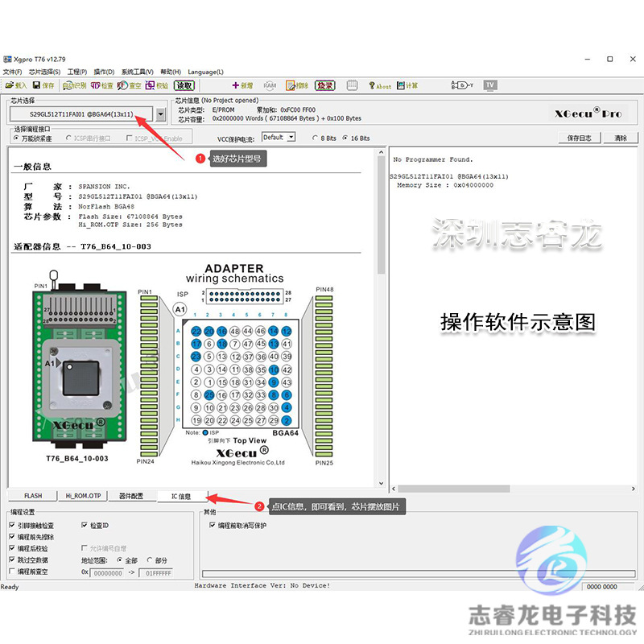Select the 8 Bits radio option
The width and height of the screenshot is (644, 644).
pos(315,138)
